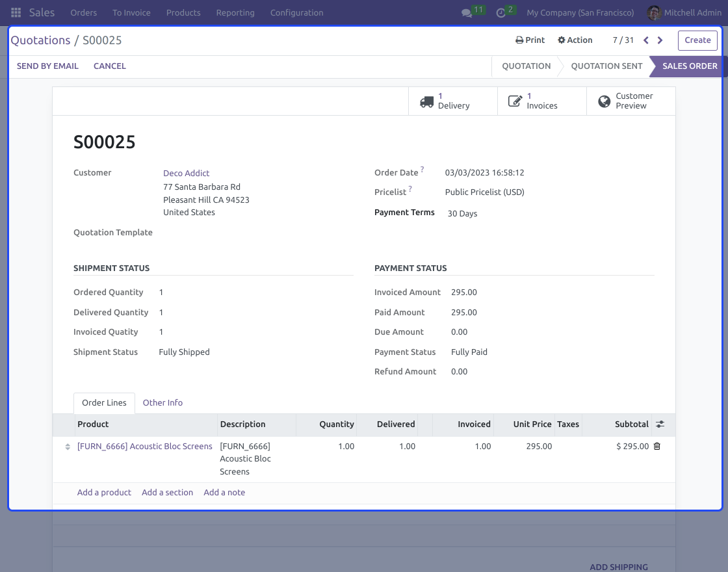Open the To Invoice menu

tap(131, 13)
